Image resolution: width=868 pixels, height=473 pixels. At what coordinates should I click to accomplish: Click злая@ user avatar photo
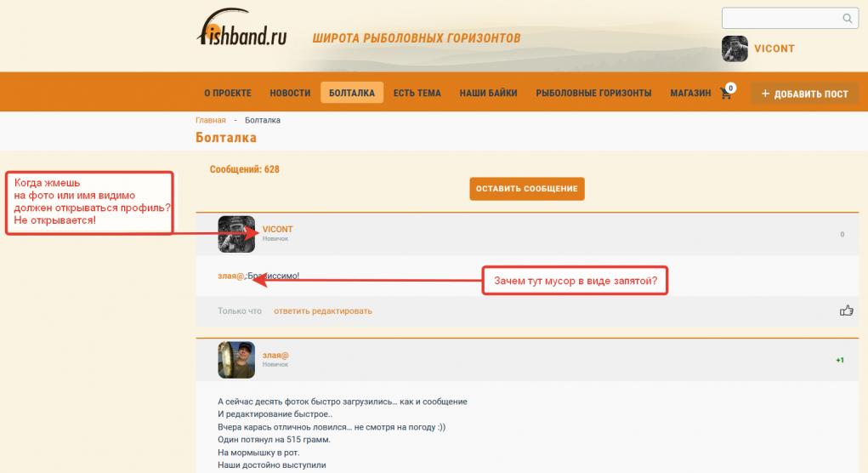click(x=236, y=360)
